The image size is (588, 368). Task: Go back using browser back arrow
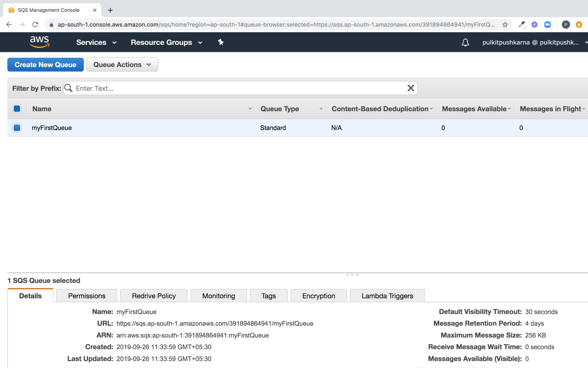tap(9, 25)
